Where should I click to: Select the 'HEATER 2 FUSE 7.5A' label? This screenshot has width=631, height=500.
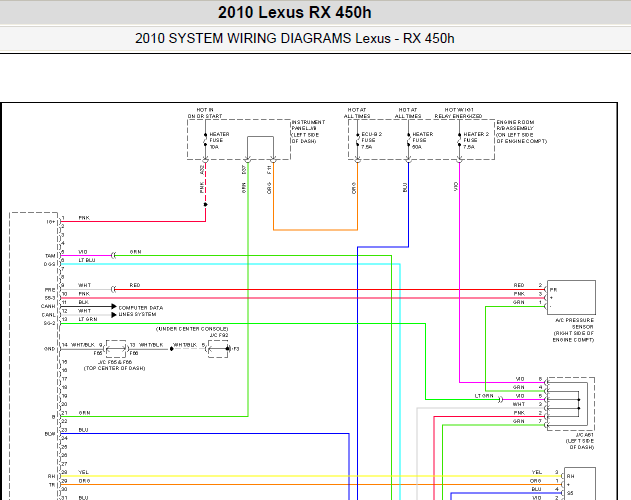coord(476,140)
